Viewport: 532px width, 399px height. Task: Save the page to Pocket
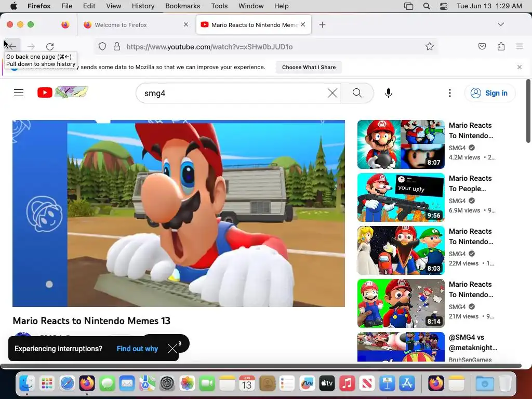pos(482,46)
